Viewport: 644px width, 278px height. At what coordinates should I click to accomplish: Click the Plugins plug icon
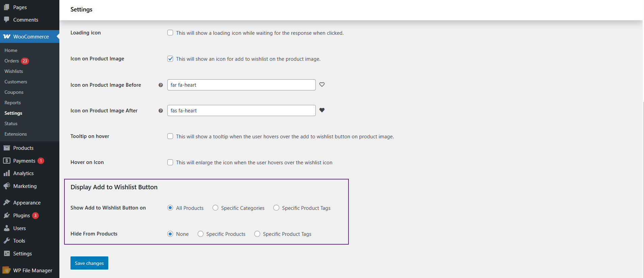point(7,215)
